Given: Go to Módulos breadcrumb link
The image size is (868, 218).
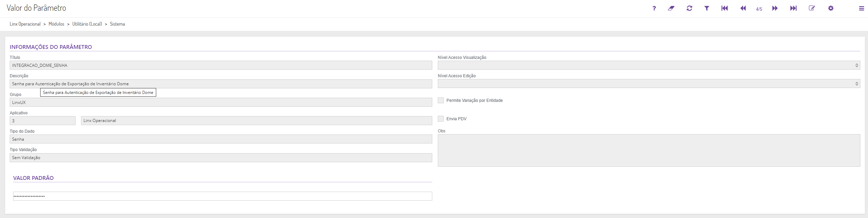Looking at the screenshot, I should [x=56, y=24].
